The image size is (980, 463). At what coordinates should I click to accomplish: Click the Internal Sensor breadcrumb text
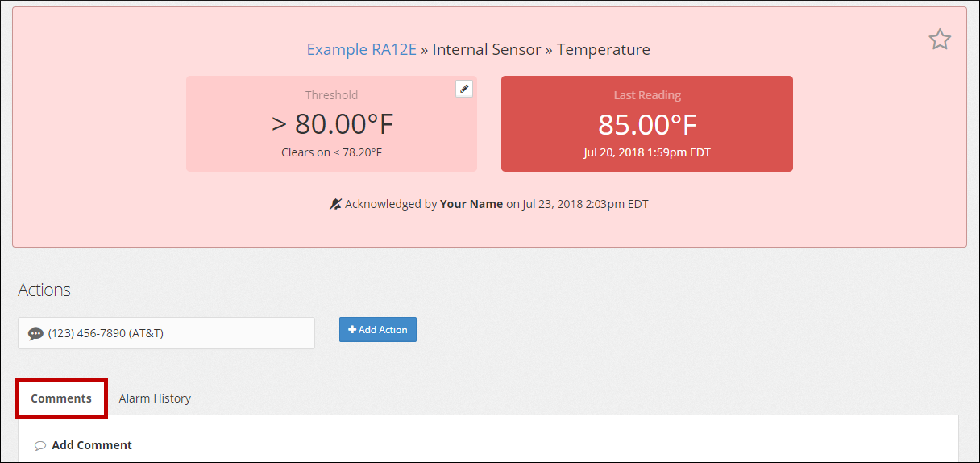(x=487, y=49)
